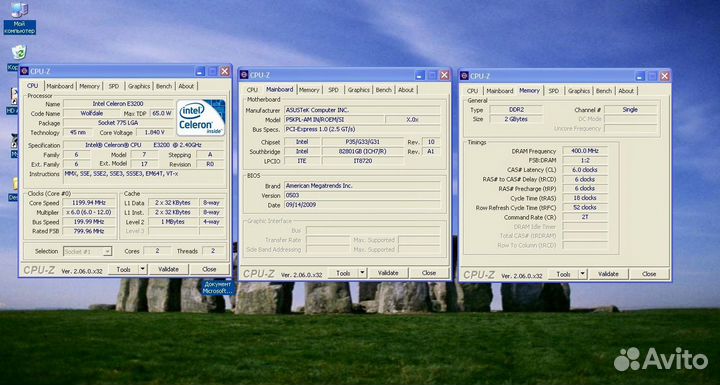Expand Tools arrow in left CPU-Z window
The height and width of the screenshot is (385, 720).
pos(143,270)
